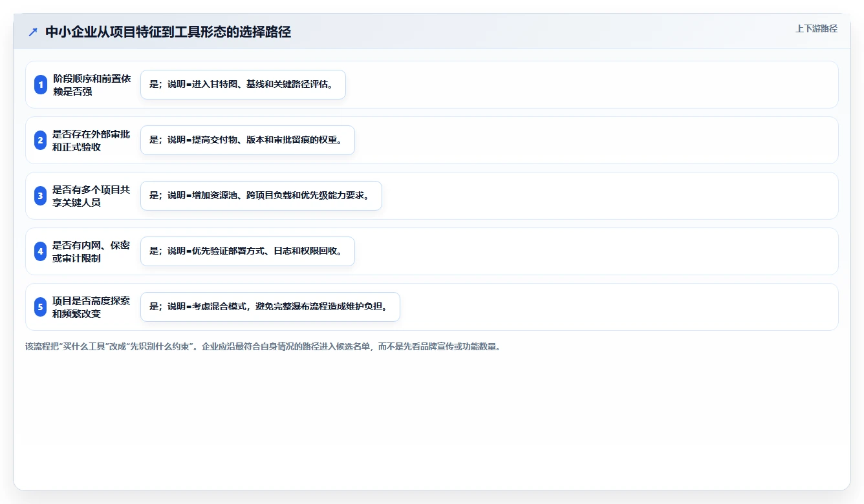Click the step 5 number badge
This screenshot has width=864, height=504.
coord(41,307)
